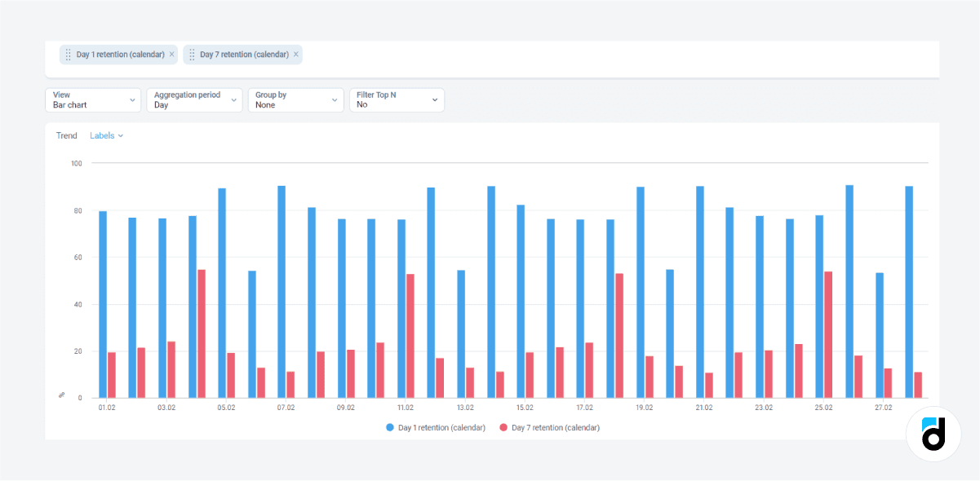Click the Trend option
This screenshot has width=980, height=481.
(67, 136)
